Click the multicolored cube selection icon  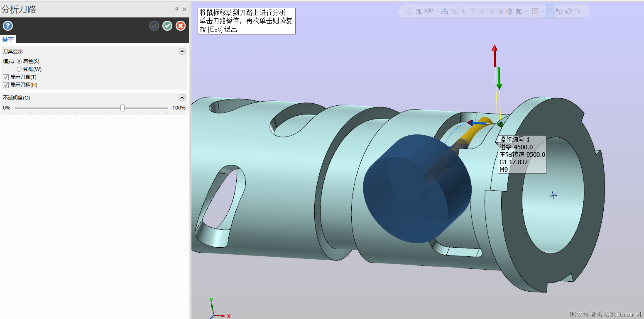pyautogui.click(x=509, y=11)
